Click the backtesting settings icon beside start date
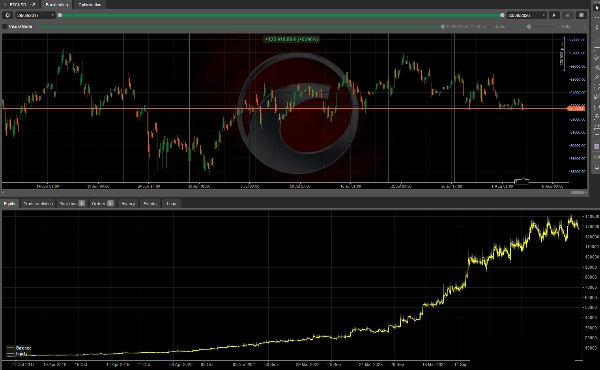This screenshot has width=600, height=370. click(x=8, y=15)
